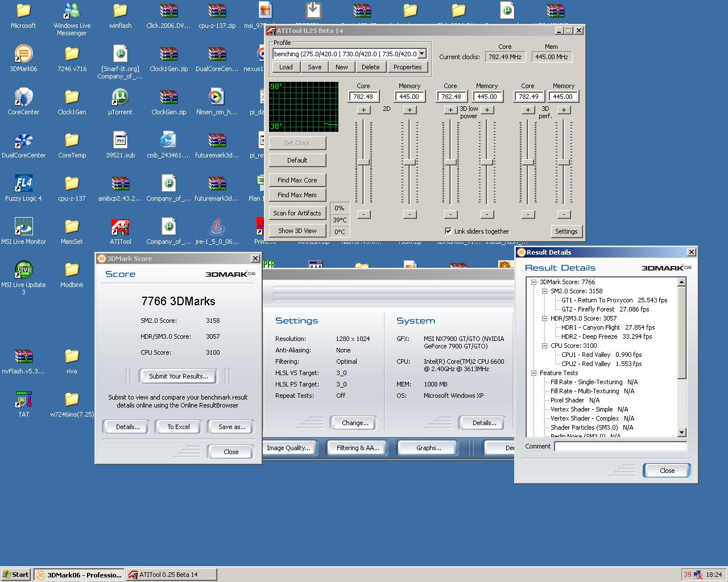Increase the 2D Core clock with plus button
Screen dimensions: 728x582
(x=364, y=110)
